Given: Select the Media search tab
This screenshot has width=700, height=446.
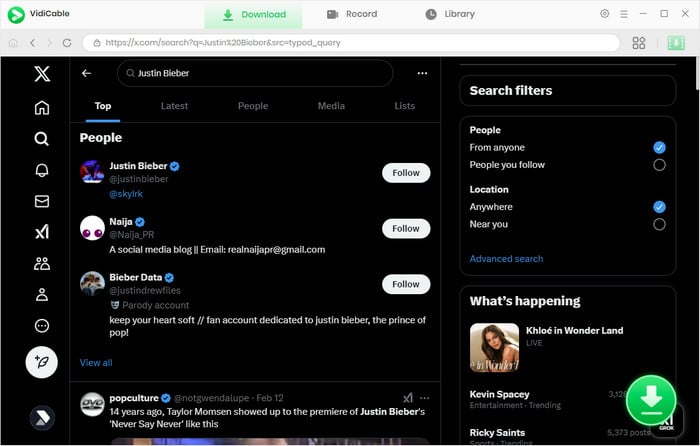Looking at the screenshot, I should 331,106.
